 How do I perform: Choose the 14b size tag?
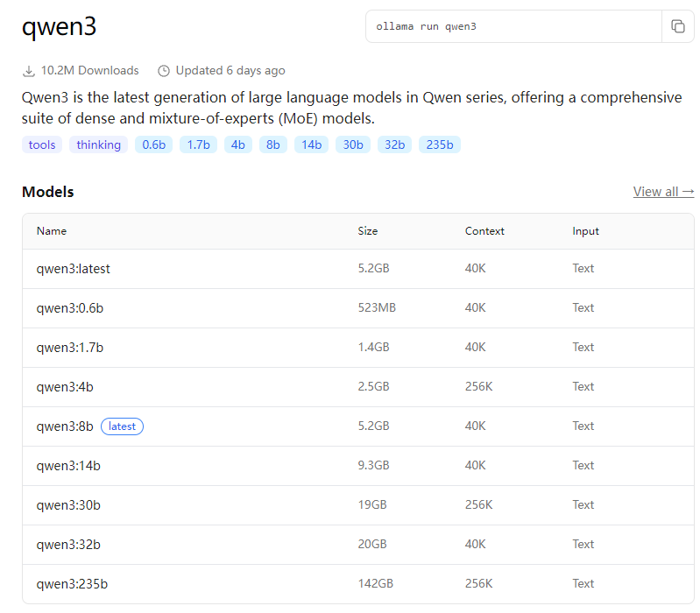pyautogui.click(x=312, y=144)
